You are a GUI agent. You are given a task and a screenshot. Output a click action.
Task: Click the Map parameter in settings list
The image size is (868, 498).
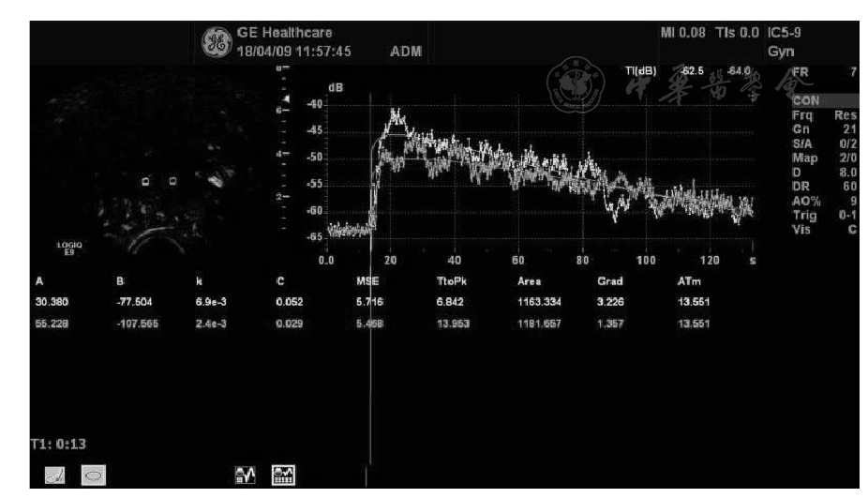pos(803,158)
